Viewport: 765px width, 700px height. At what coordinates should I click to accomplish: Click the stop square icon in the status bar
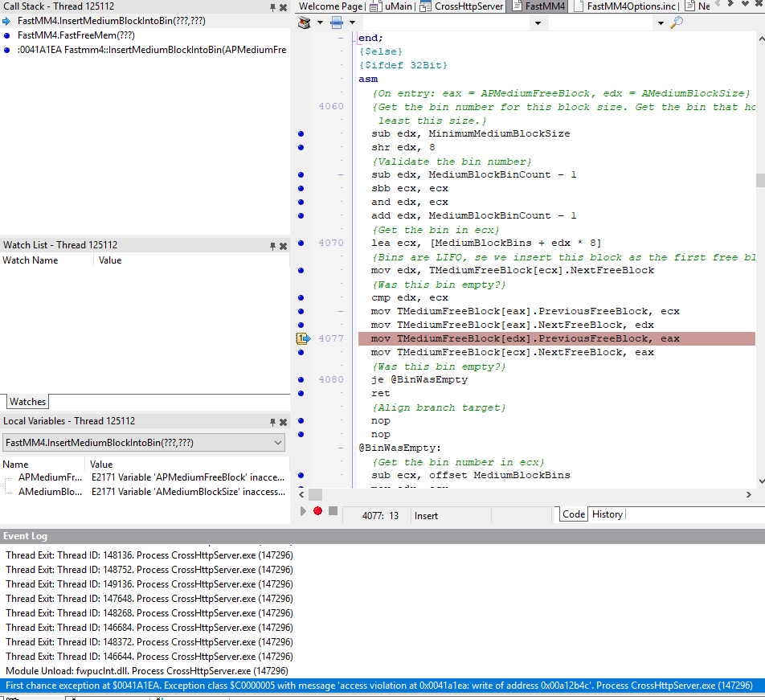tap(332, 510)
